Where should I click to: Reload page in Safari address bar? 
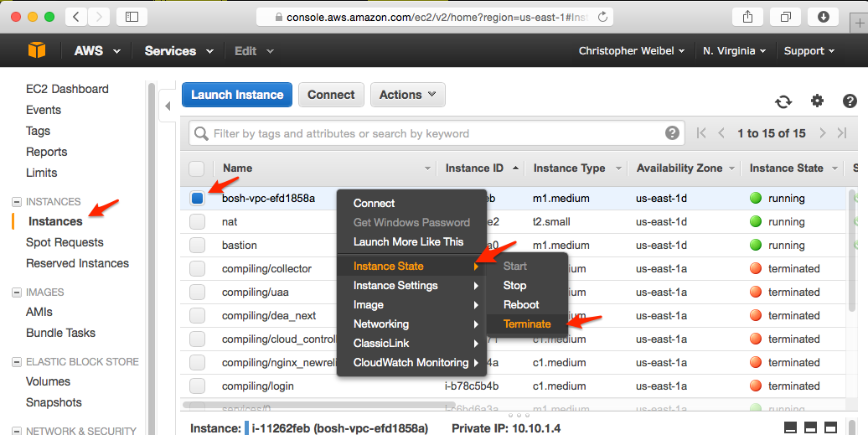(x=603, y=17)
